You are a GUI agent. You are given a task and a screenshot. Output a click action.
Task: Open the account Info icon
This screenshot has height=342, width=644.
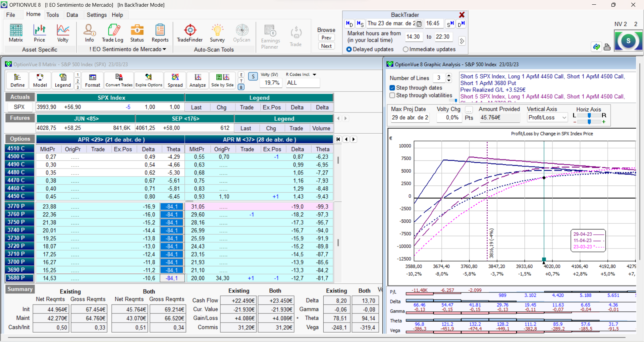(89, 33)
